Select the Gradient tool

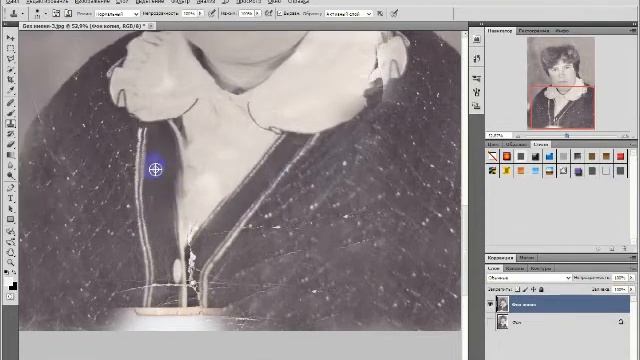click(11, 155)
